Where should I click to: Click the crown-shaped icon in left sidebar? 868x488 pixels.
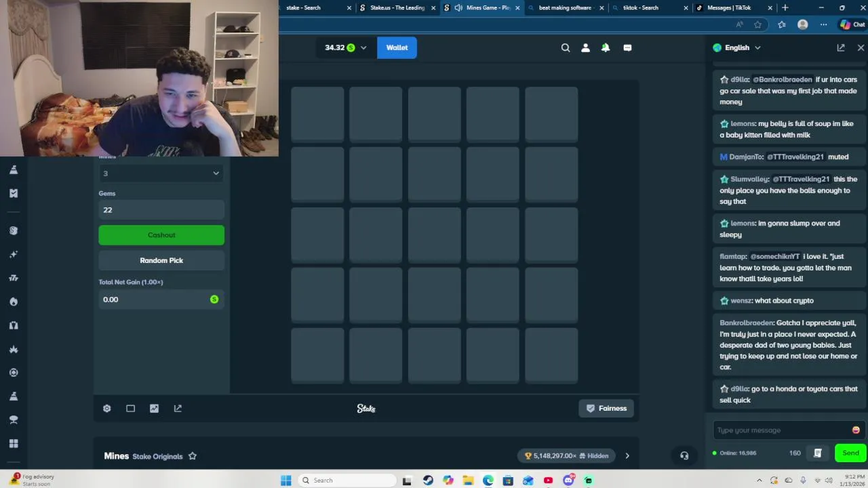14,349
